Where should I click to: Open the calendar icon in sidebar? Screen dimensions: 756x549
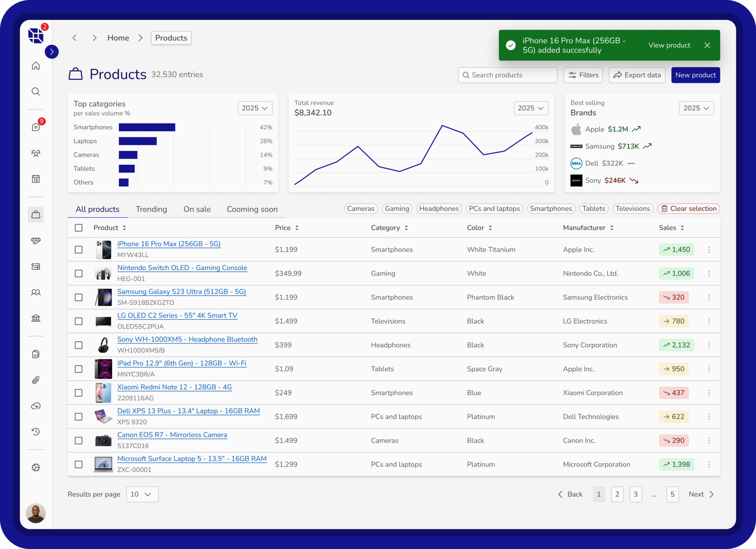click(36, 179)
